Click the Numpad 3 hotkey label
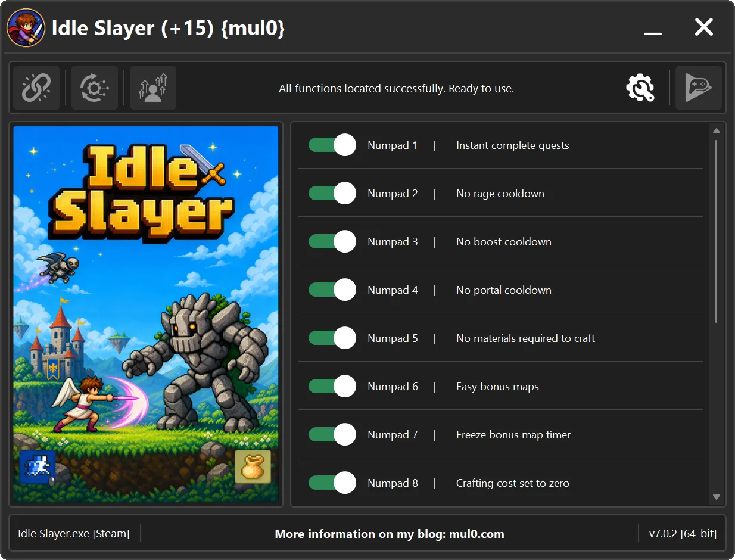This screenshot has height=560, width=735. tap(393, 242)
